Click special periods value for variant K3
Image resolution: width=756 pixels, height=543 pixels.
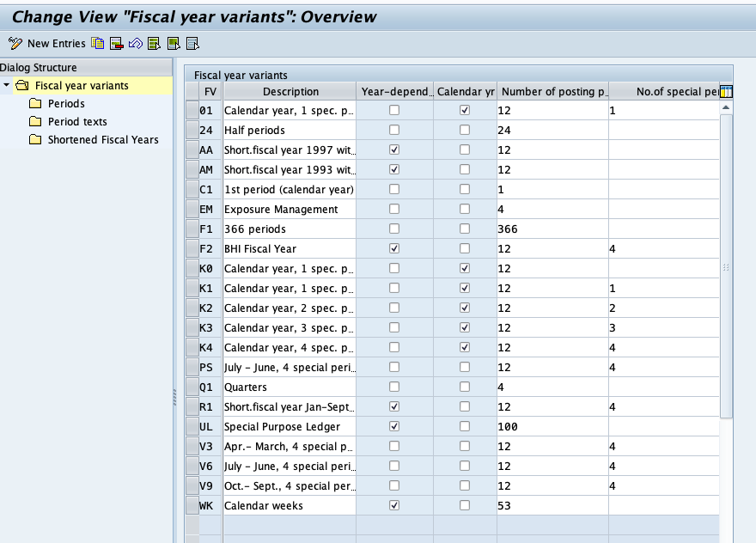[x=664, y=328]
